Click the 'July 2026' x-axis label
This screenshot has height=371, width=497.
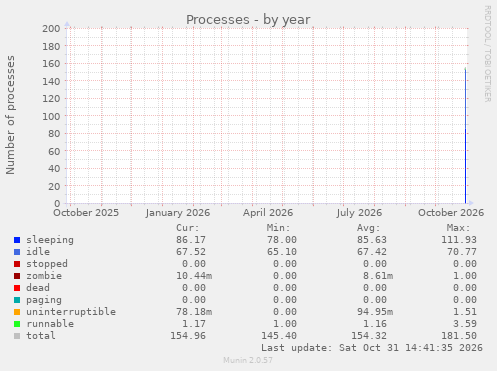click(x=359, y=213)
